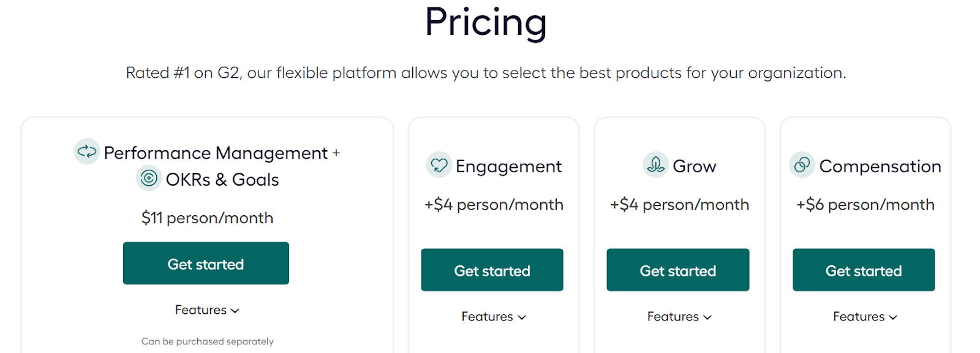Click the Performance Management cycle icon
This screenshot has width=980, height=353.
click(x=87, y=151)
